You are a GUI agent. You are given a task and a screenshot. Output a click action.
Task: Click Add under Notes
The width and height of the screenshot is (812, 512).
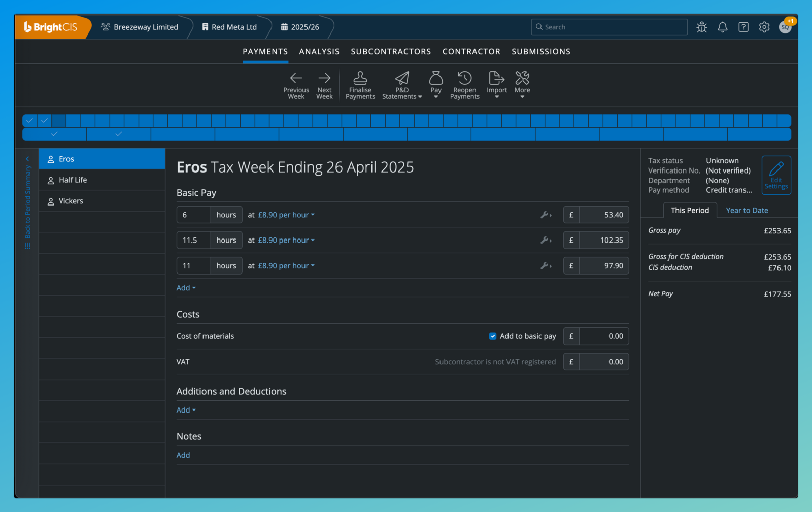pos(183,455)
